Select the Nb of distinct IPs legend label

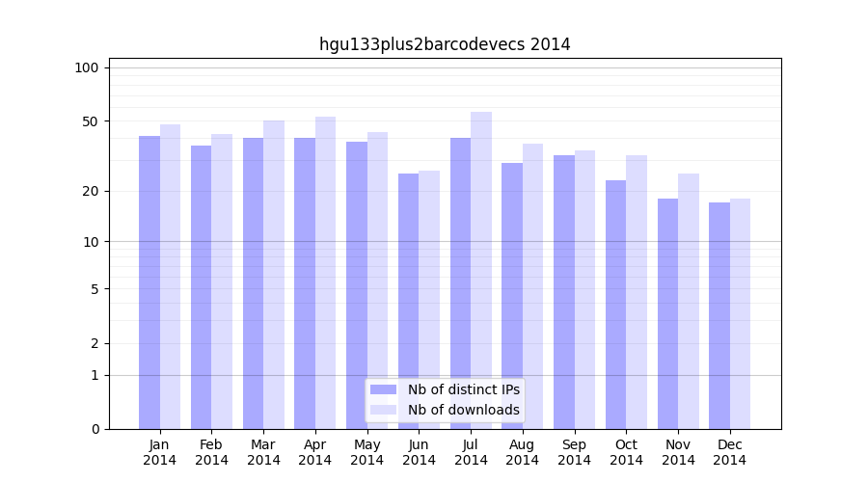click(463, 389)
